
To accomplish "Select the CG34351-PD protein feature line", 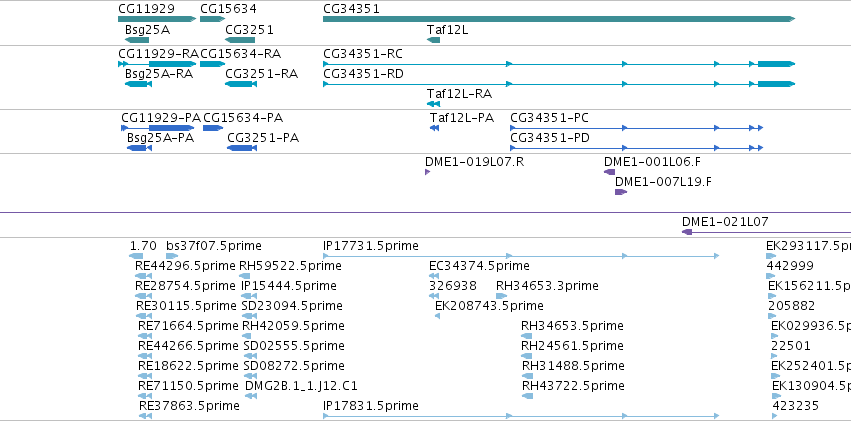I will [637, 148].
